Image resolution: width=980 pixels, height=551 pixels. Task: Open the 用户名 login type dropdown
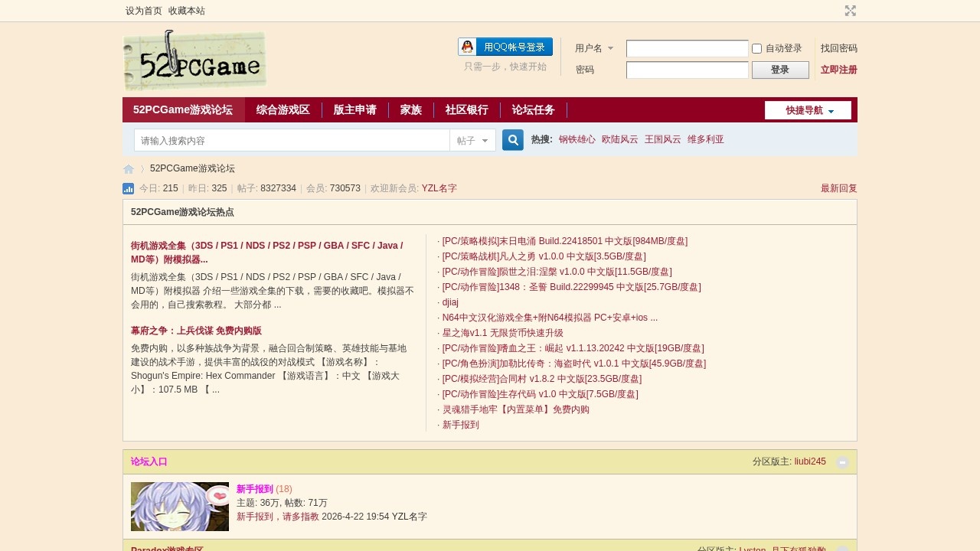click(x=594, y=48)
